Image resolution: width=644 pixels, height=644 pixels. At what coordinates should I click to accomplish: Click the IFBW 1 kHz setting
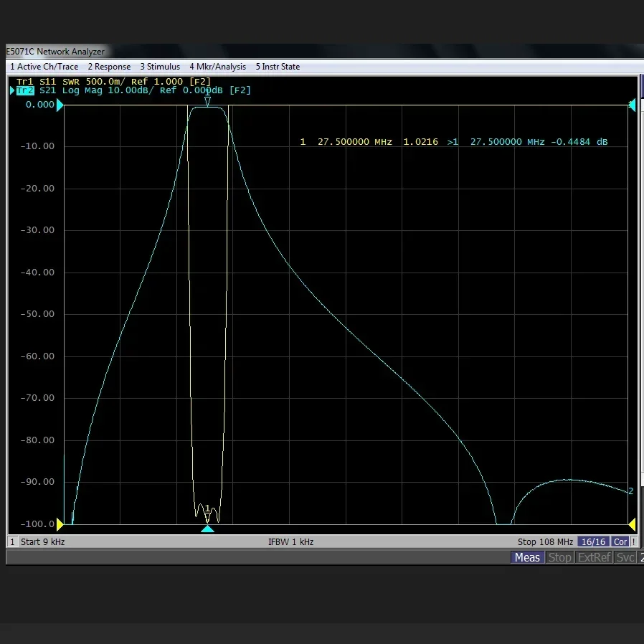[290, 542]
